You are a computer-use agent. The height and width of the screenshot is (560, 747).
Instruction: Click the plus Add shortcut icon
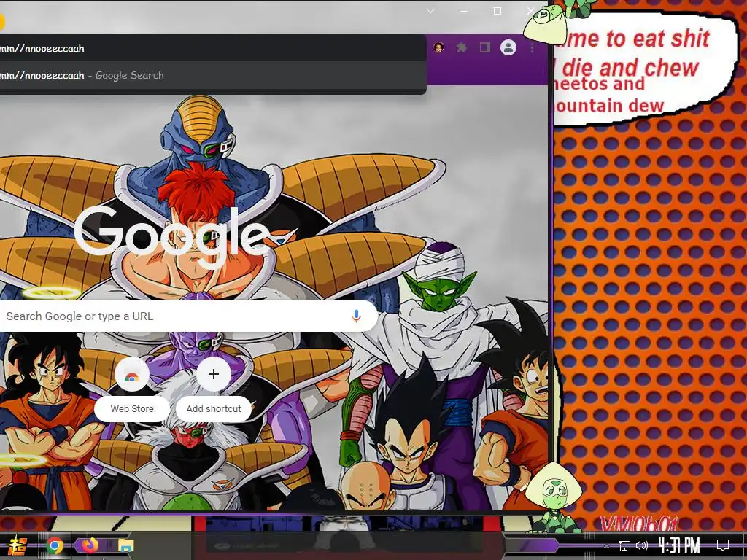pyautogui.click(x=214, y=374)
